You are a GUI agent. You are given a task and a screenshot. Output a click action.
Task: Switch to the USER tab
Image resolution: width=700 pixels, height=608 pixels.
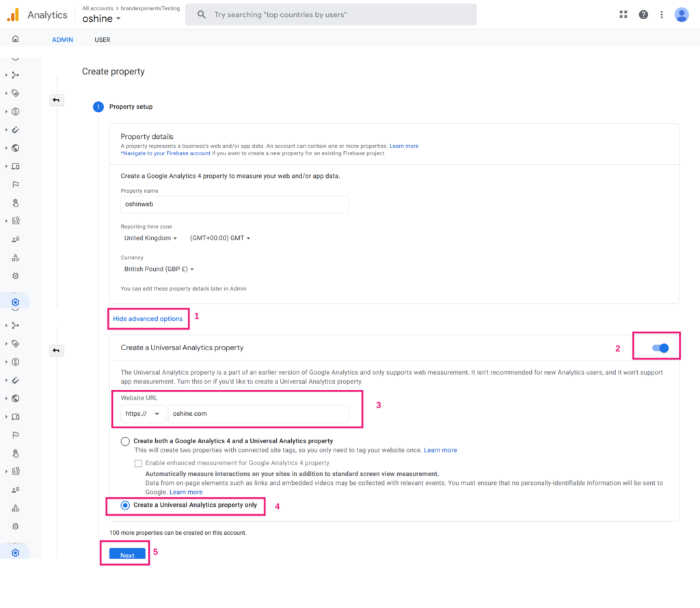pos(102,40)
